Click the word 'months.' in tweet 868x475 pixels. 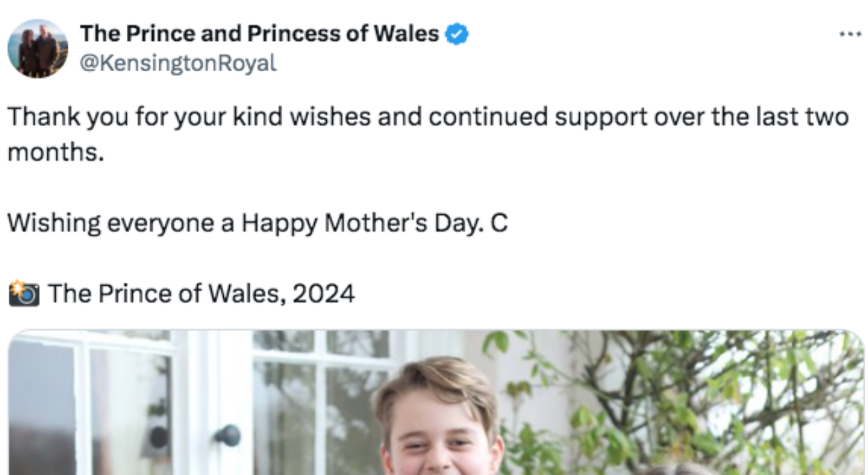coord(56,152)
